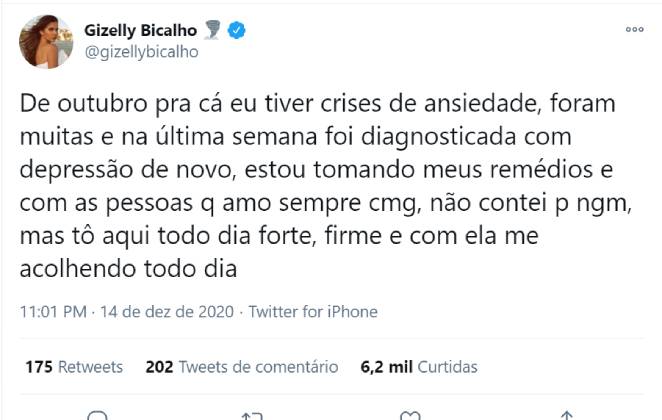Viewport: 662px width, 420px height.
Task: Click the retweet arrows icon
Action: coord(252,415)
